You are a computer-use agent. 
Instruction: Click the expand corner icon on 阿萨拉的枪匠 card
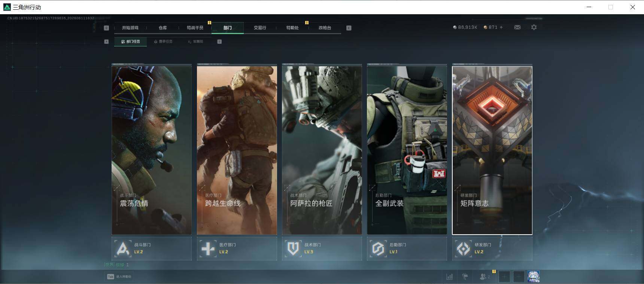287,188
